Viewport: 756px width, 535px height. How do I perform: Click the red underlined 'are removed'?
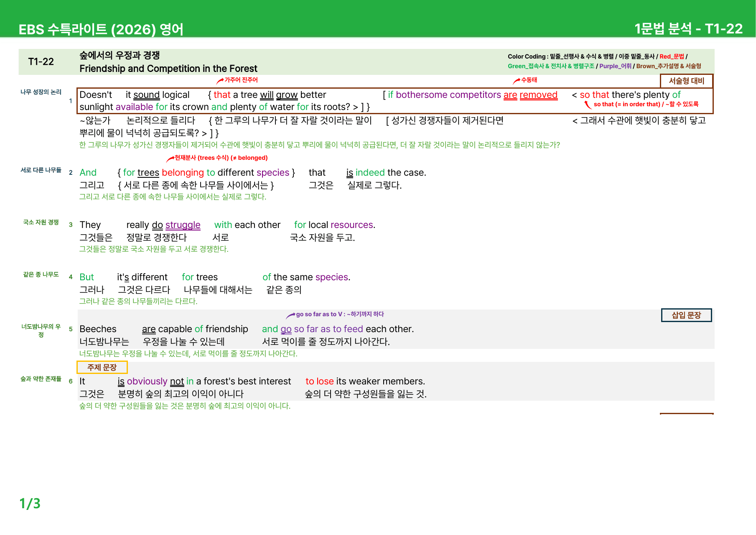coord(530,95)
